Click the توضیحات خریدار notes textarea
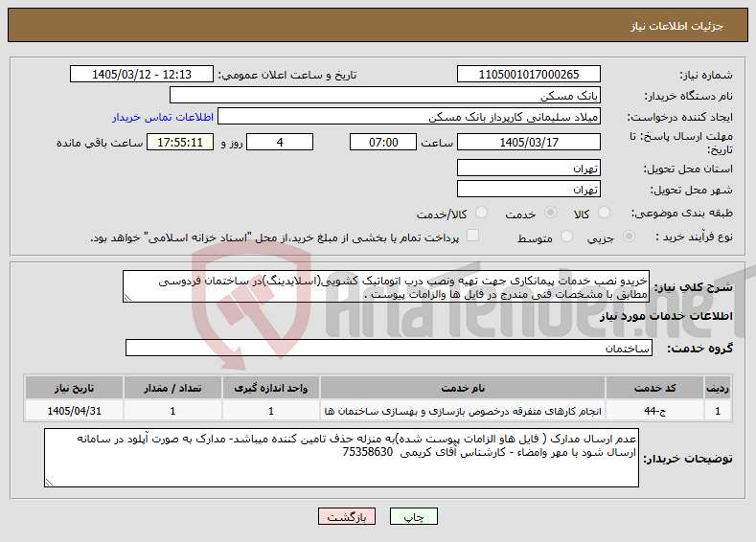 tap(341, 458)
